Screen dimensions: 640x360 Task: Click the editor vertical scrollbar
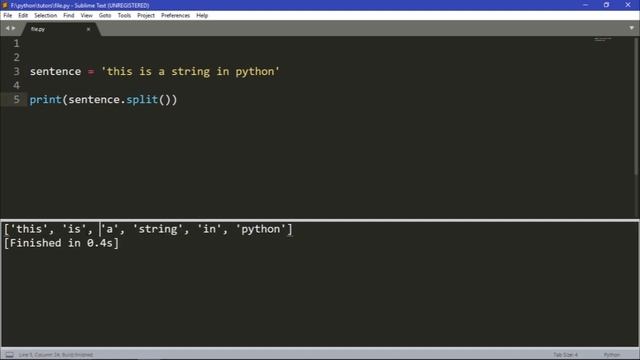click(x=636, y=107)
